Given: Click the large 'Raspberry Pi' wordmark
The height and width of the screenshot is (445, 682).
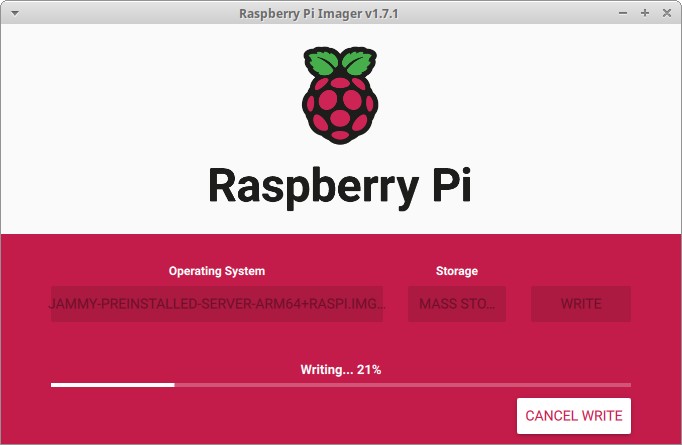Looking at the screenshot, I should point(340,185).
